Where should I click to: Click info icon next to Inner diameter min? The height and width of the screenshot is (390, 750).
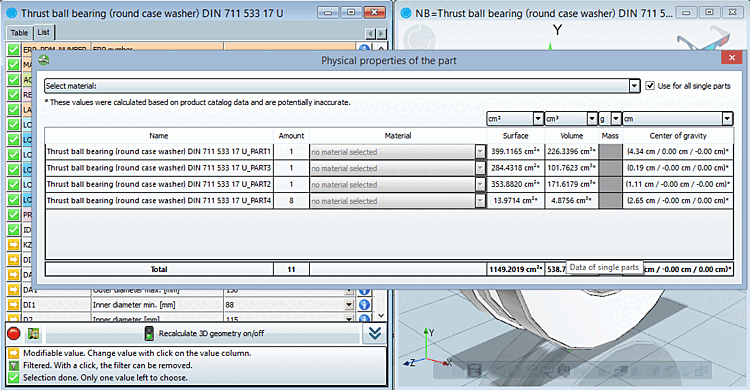pos(364,304)
